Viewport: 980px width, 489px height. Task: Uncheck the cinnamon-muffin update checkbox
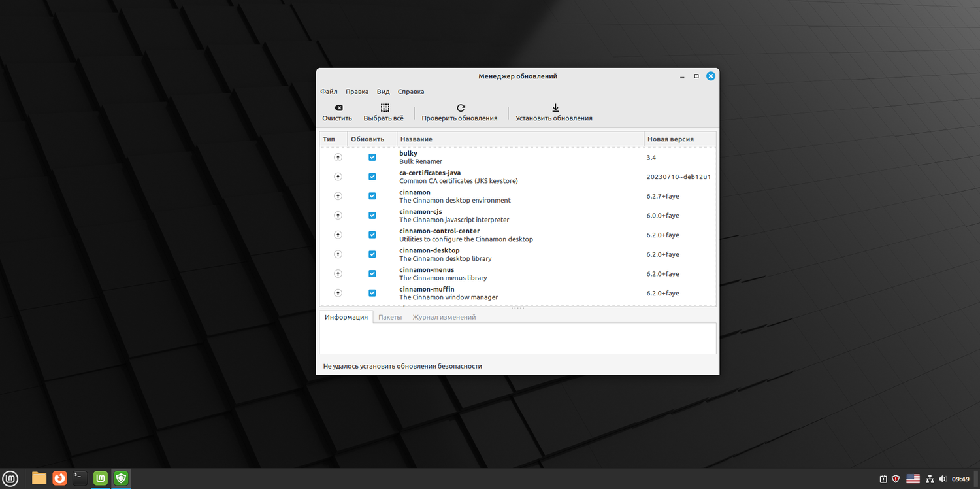(372, 293)
